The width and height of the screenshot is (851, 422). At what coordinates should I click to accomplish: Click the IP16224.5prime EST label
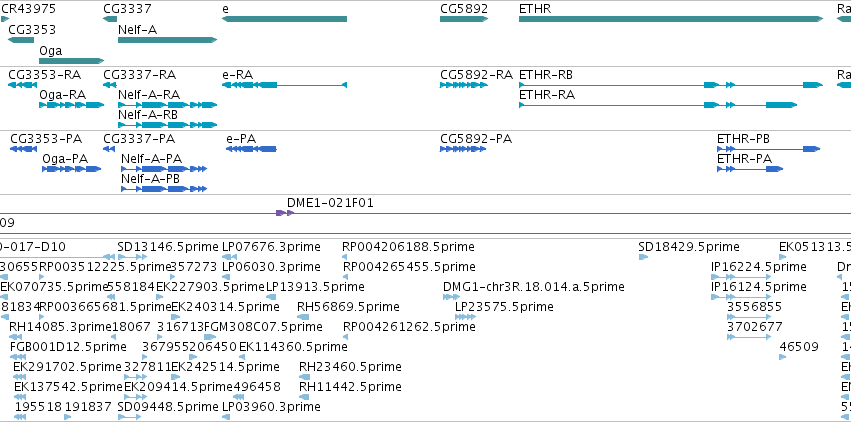tap(759, 267)
